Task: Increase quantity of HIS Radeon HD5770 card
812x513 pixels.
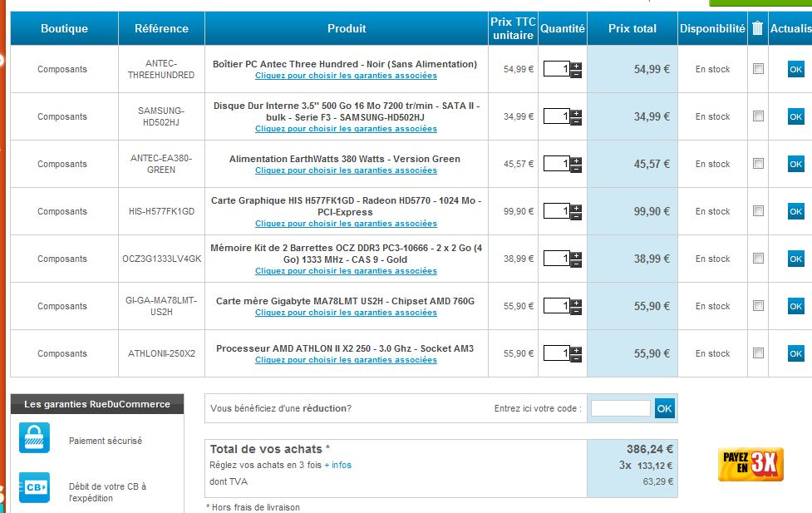Action: pyautogui.click(x=577, y=208)
